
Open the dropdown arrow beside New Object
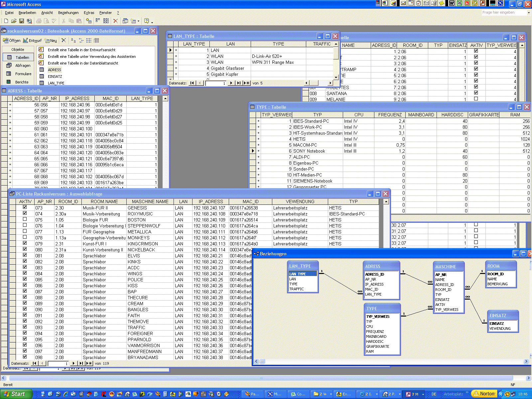139,21
